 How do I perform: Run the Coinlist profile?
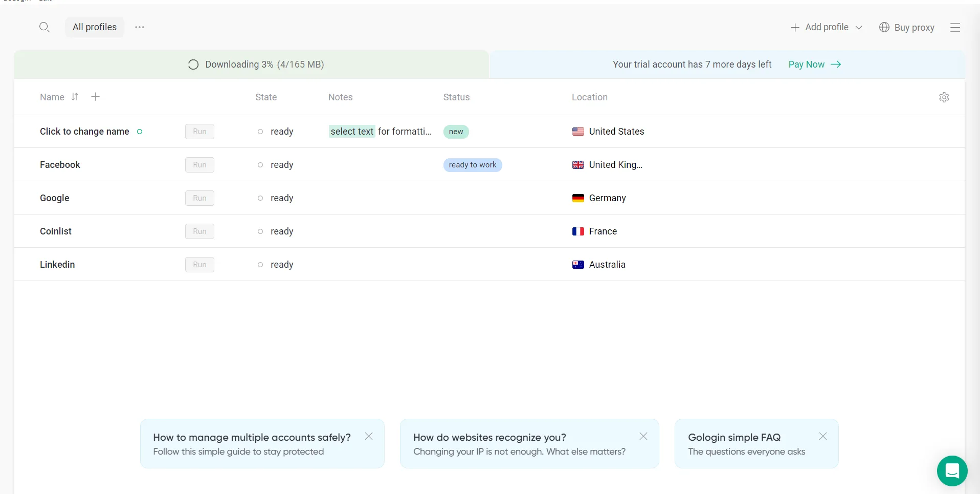point(199,231)
